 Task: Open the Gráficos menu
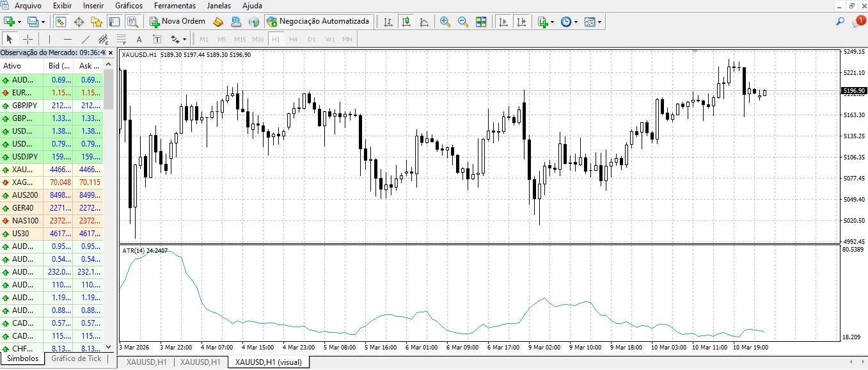click(x=128, y=5)
